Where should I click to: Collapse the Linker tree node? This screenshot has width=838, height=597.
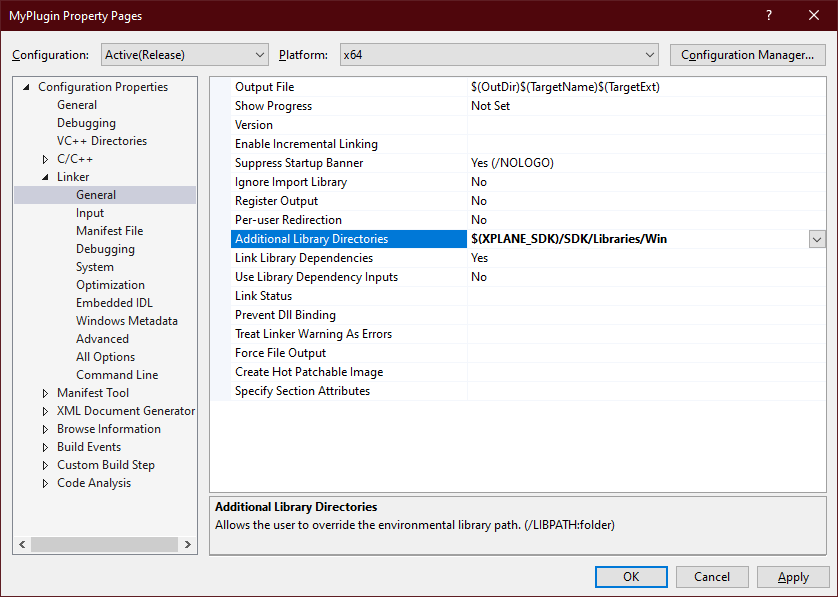click(x=45, y=177)
